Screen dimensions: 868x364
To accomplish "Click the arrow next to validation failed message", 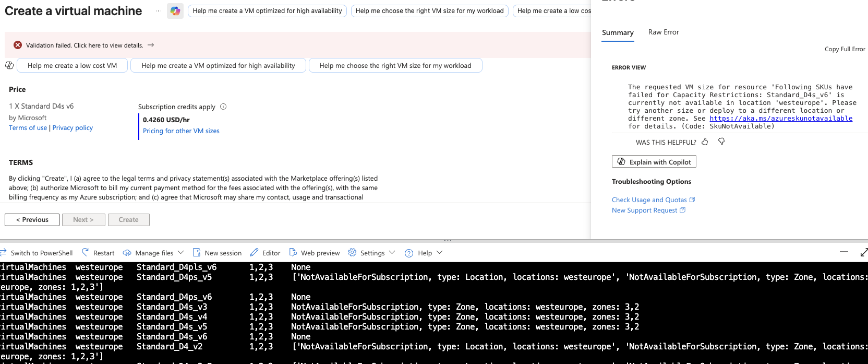I will 151,45.
